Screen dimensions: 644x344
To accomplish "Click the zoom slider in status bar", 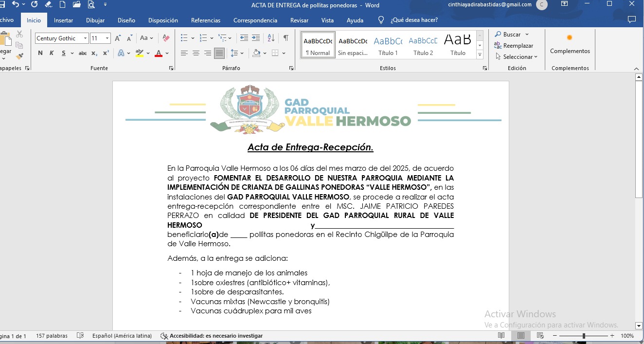I will point(584,336).
